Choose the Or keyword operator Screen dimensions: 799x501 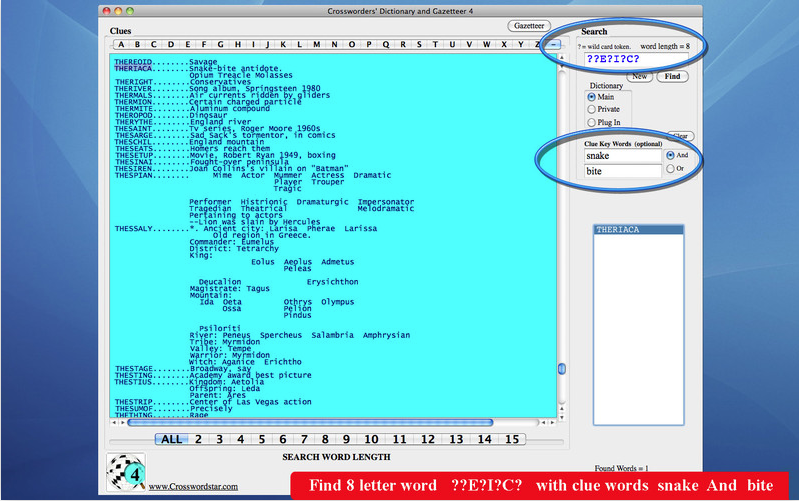coord(670,169)
